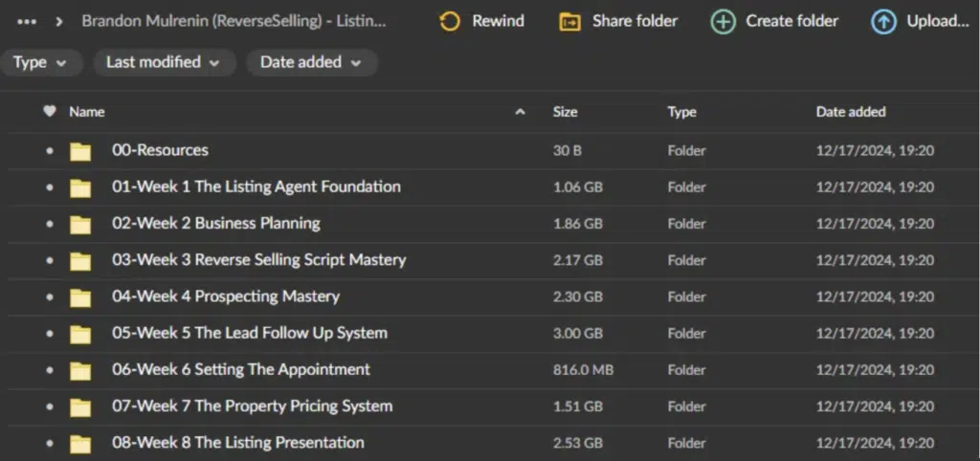This screenshot has width=980, height=461.
Task: Click the Create folder plus icon
Action: 724,23
